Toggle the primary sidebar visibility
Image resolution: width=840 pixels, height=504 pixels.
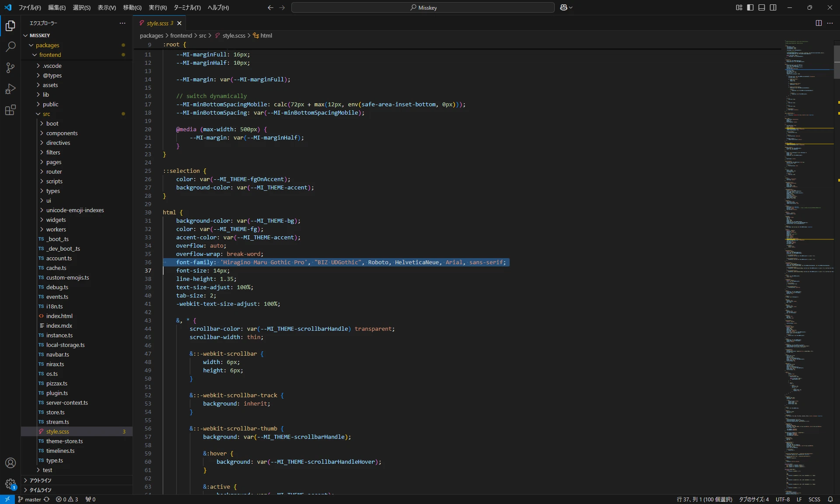tap(750, 7)
